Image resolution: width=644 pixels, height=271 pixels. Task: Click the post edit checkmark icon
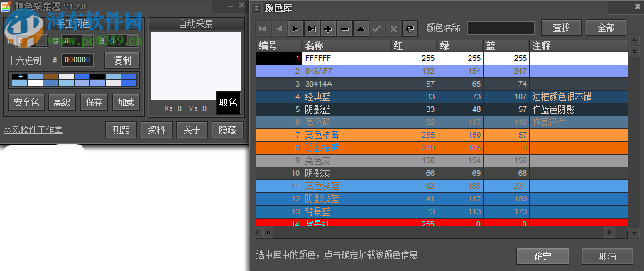377,28
